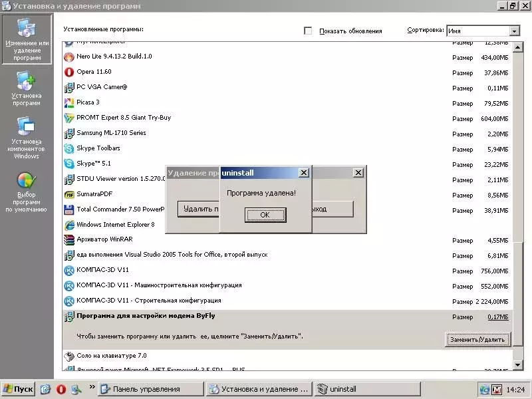Click the third quick launch icon before chevron
This screenshot has width=532, height=399.
coord(76,389)
